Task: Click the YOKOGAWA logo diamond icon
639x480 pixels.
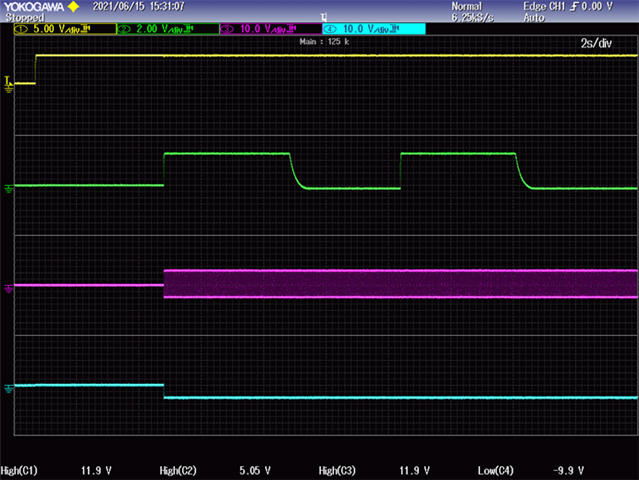Action: 73,7
